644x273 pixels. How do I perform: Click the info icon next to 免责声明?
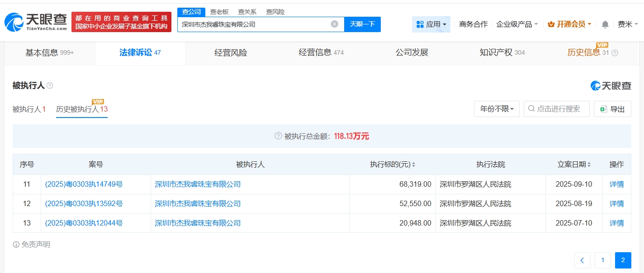pyautogui.click(x=16, y=245)
